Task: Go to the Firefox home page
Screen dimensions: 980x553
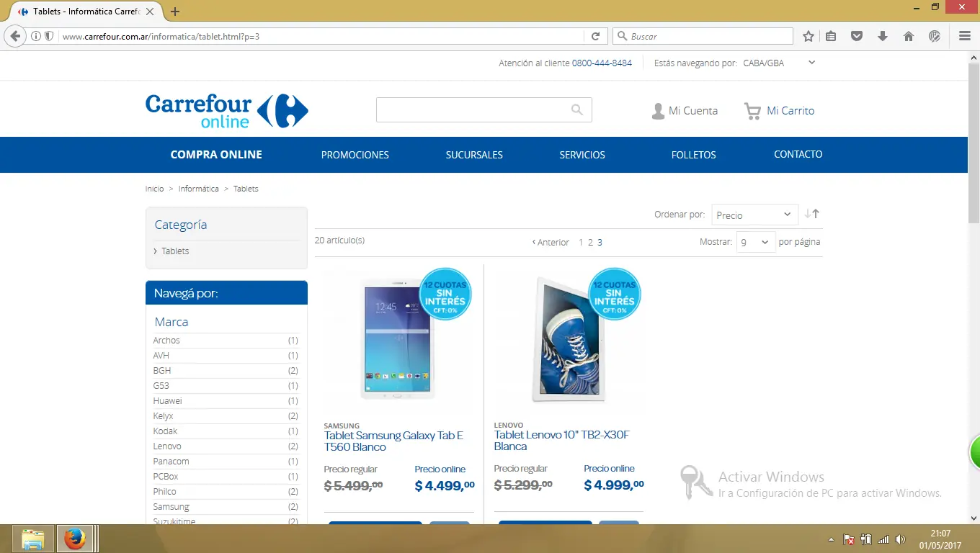Action: (909, 36)
